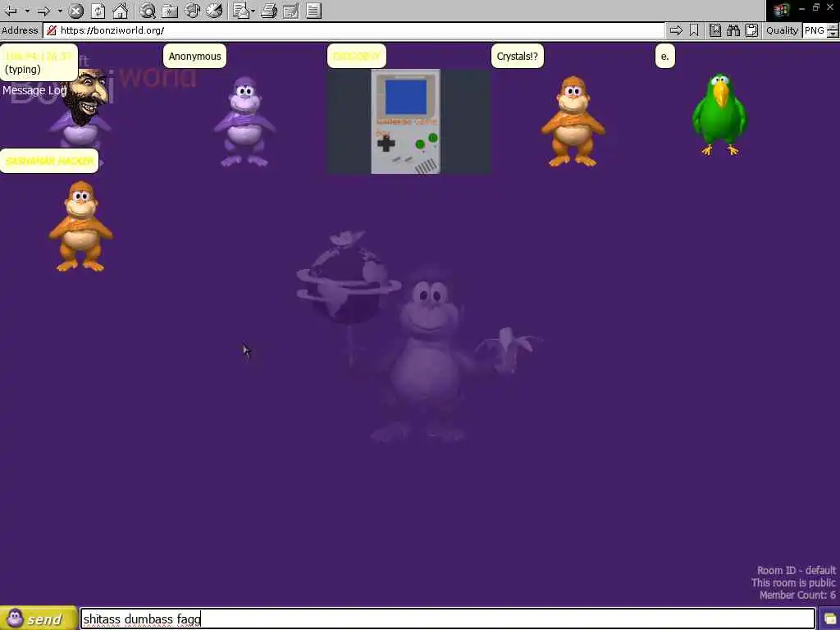Click the "This room is public" text
The width and height of the screenshot is (840, 630).
click(x=793, y=582)
